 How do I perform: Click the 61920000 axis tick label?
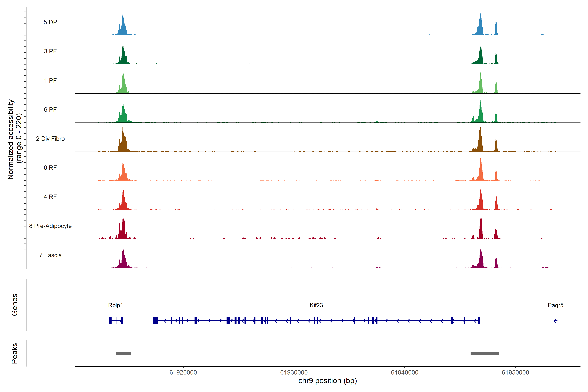(x=183, y=373)
